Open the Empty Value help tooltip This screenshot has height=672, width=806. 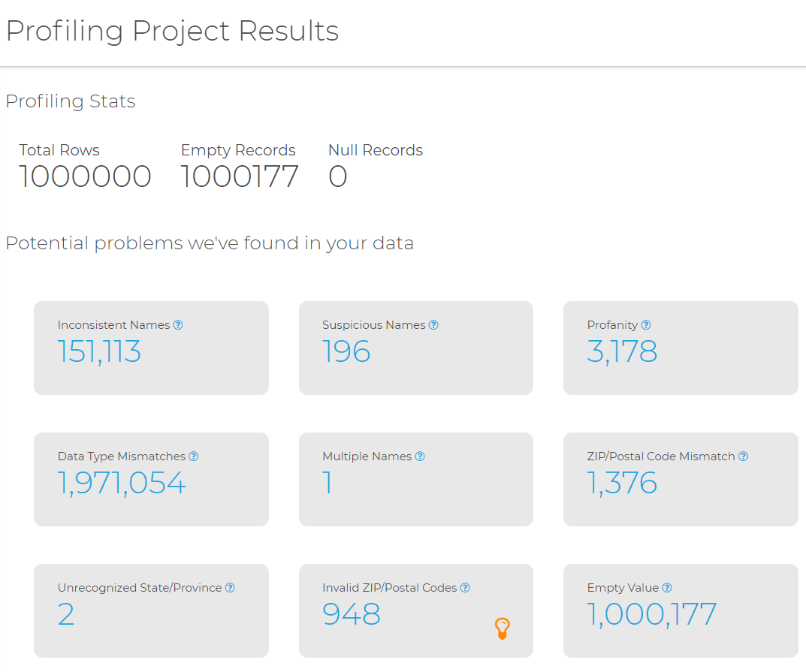(667, 587)
